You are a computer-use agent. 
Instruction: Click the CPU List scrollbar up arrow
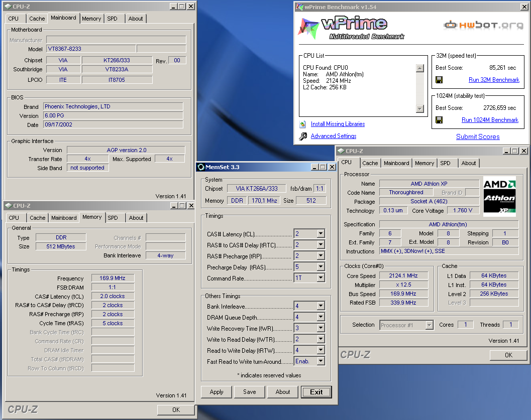[x=420, y=68]
